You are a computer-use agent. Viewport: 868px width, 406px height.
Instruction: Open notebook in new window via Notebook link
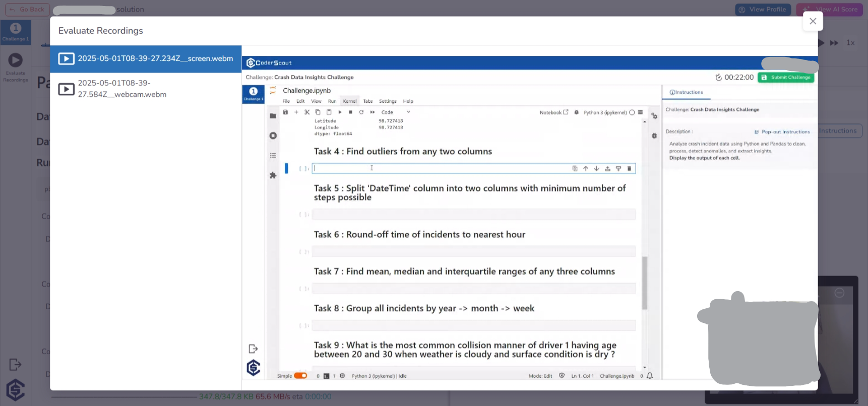(x=554, y=112)
